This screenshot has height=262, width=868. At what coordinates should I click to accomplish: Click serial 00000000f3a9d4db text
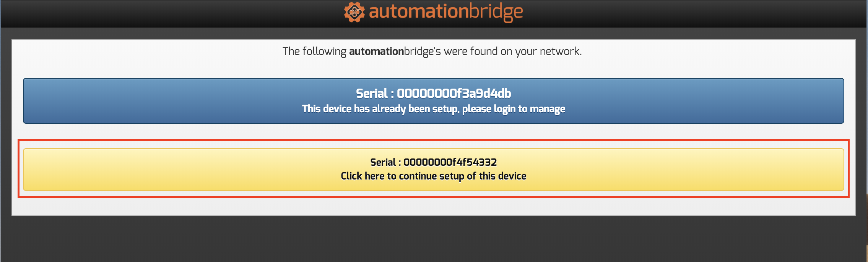(x=454, y=93)
